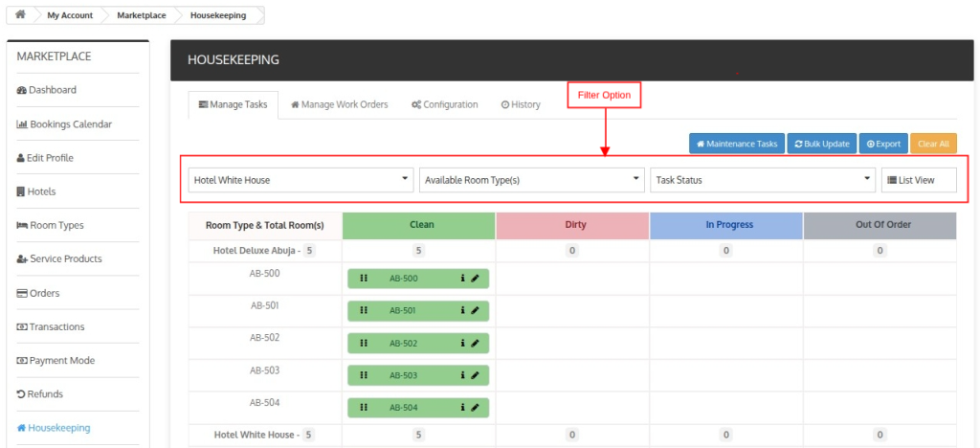Image resolution: width=980 pixels, height=448 pixels.
Task: Open the Task Status filter dropdown
Action: click(763, 180)
